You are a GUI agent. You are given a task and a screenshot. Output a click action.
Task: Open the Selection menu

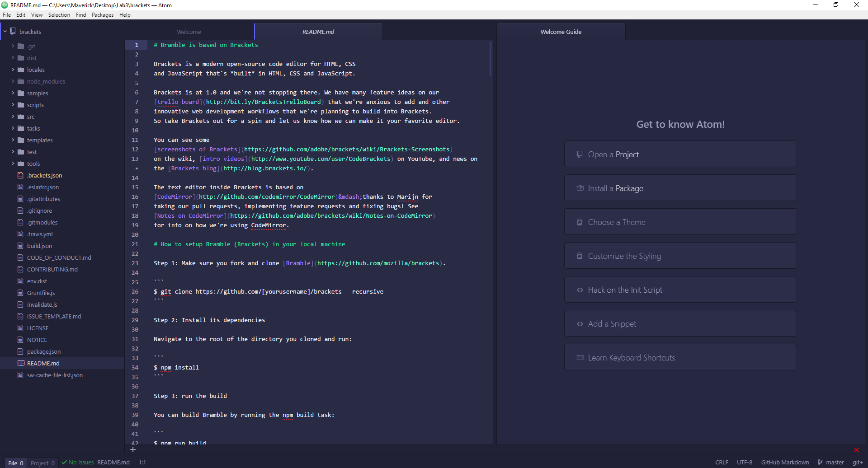click(59, 15)
